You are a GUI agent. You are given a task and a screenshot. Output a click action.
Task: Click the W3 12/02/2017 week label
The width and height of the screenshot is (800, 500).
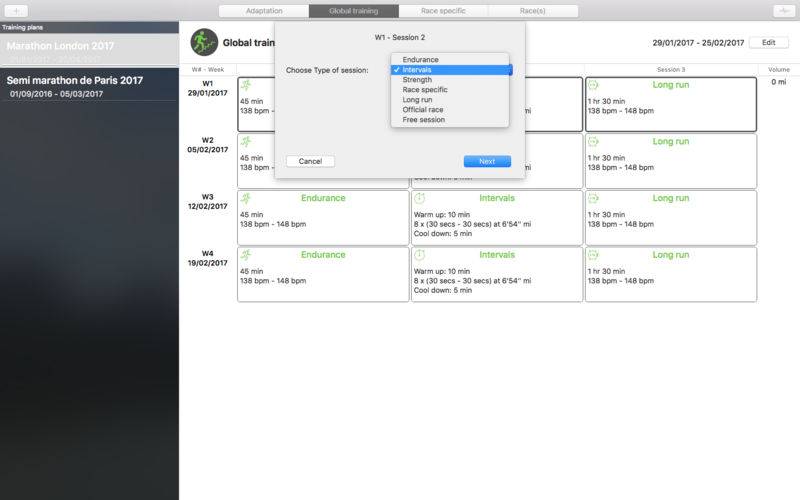tap(208, 202)
